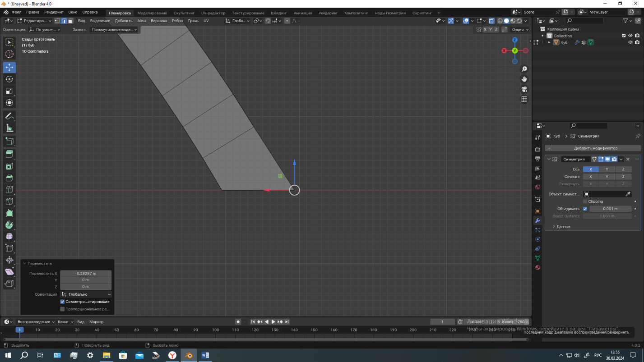Select the Move tool in left toolbar

coord(9,67)
